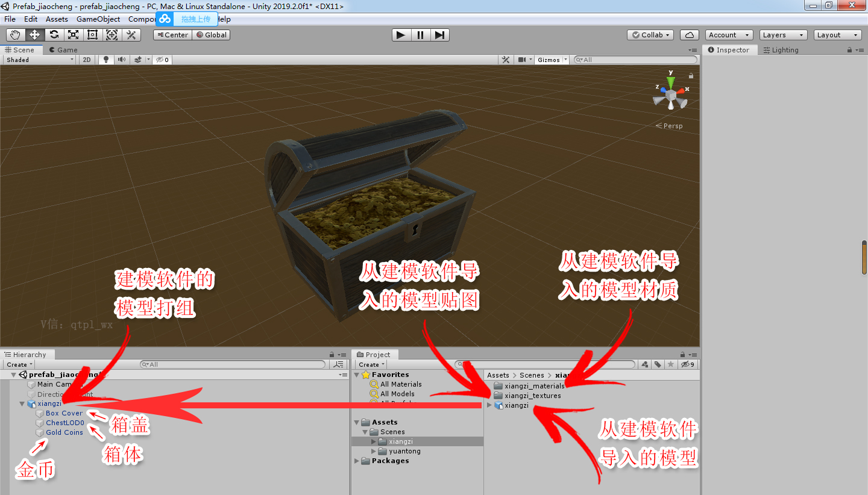Select the Move tool
This screenshot has width=868, height=495.
pos(35,35)
